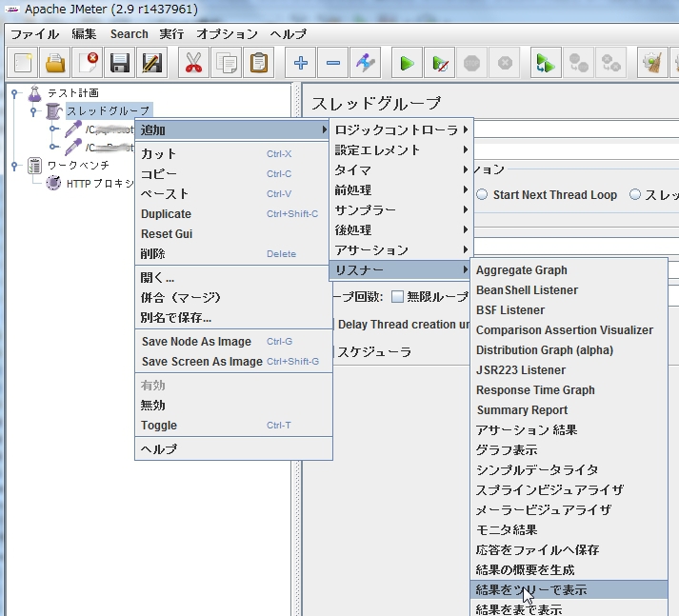679x616 pixels.
Task: Save the test plan with floppy icon
Action: click(120, 63)
